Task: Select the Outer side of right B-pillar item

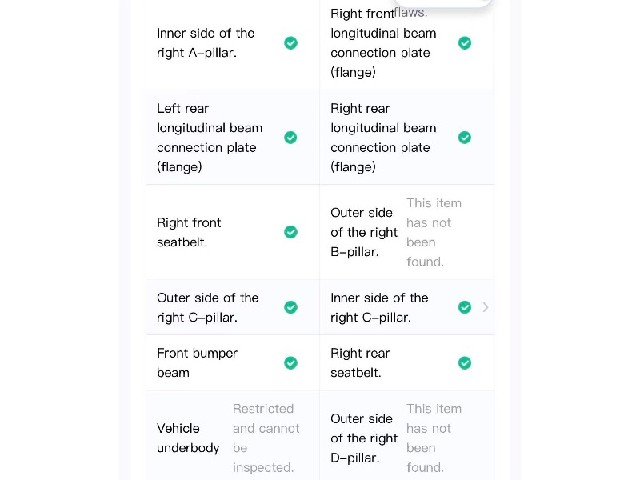Action: click(407, 232)
